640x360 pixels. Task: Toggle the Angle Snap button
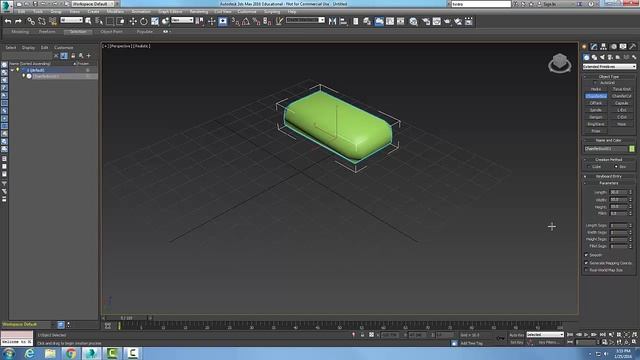246,21
